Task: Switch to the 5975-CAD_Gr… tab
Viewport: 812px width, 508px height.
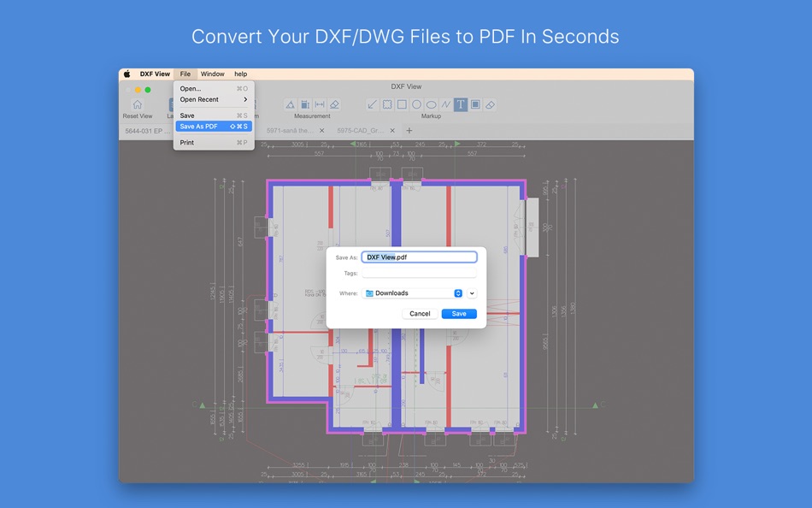Action: pos(361,131)
